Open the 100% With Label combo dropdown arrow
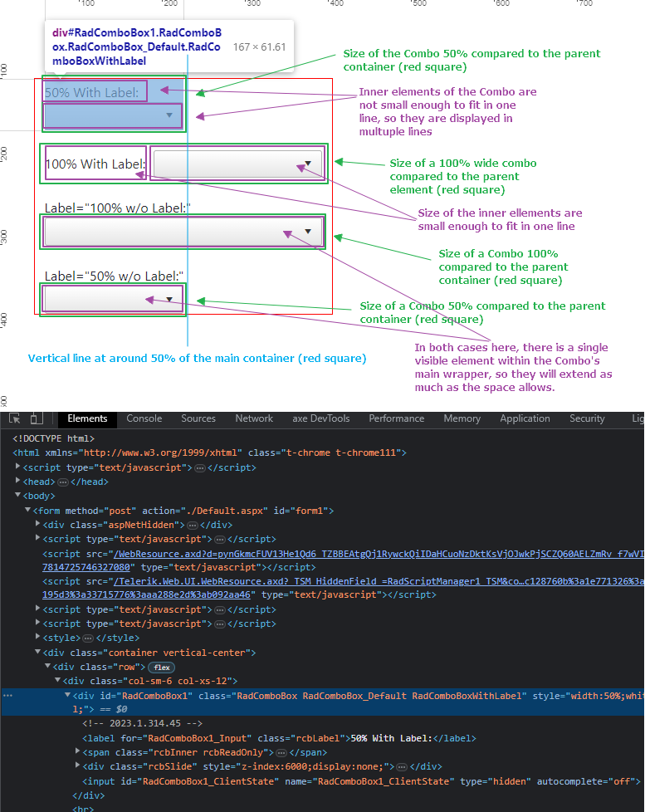The height and width of the screenshot is (812, 645). pos(308,164)
